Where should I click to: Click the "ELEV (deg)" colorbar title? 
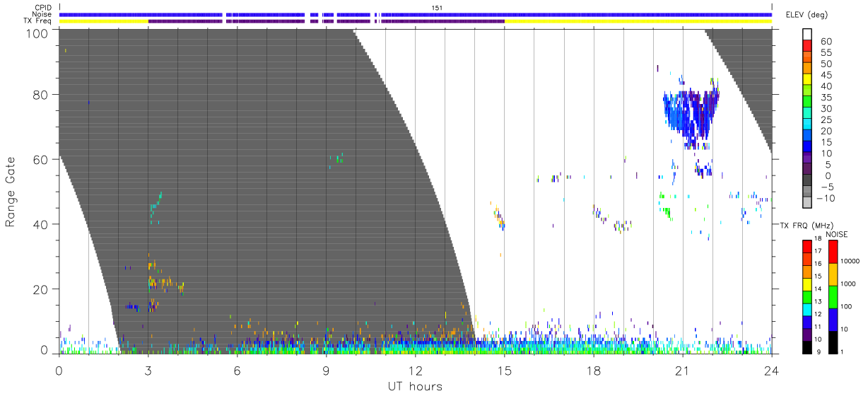pyautogui.click(x=806, y=15)
